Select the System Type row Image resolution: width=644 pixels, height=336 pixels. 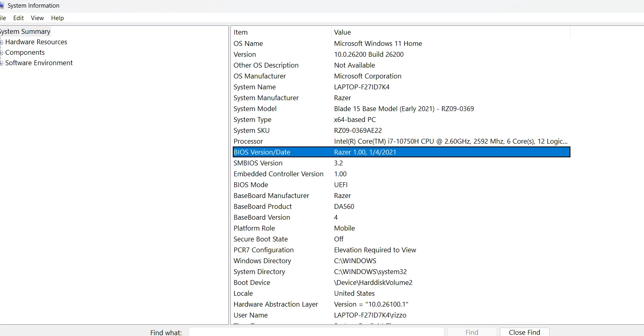tap(401, 120)
